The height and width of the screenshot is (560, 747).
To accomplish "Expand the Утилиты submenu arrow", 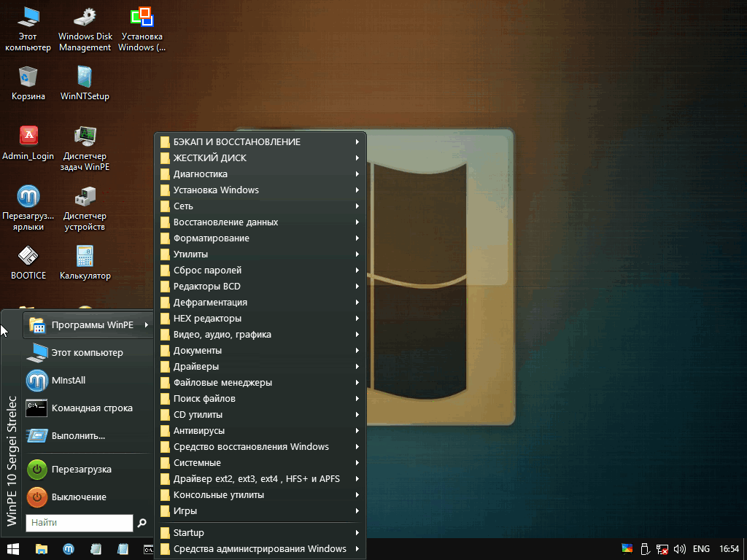I will [357, 254].
